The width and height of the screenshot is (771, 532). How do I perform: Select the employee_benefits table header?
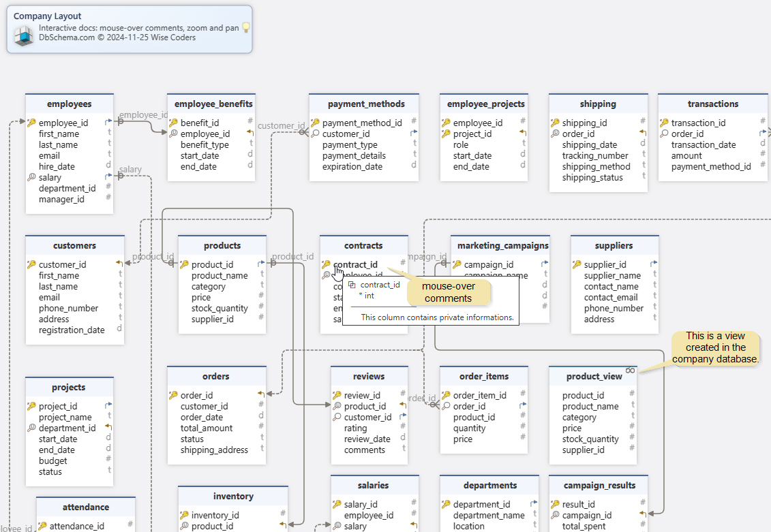(x=213, y=104)
